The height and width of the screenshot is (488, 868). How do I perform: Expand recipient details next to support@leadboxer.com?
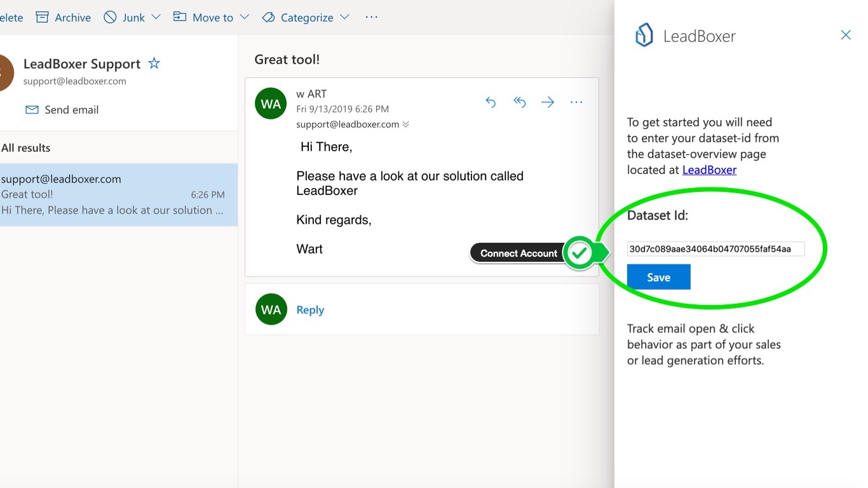(x=406, y=125)
